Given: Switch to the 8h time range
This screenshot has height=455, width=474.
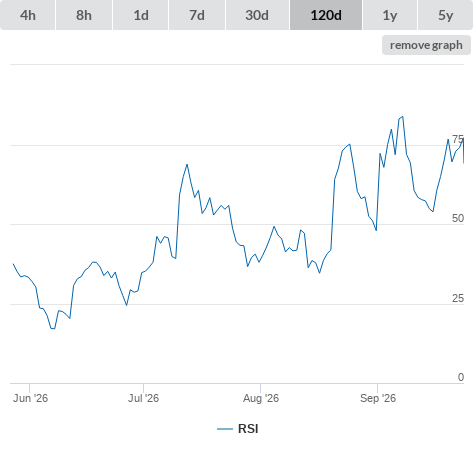Looking at the screenshot, I should click(x=84, y=15).
